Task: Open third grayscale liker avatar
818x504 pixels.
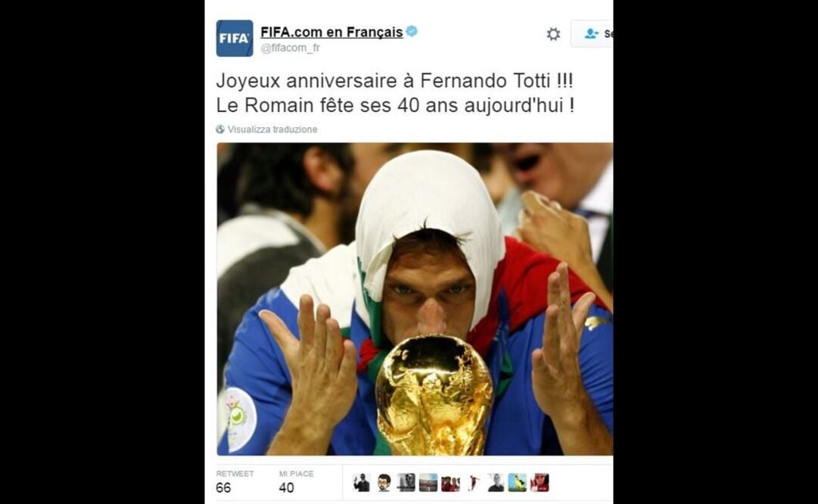Action: point(406,483)
